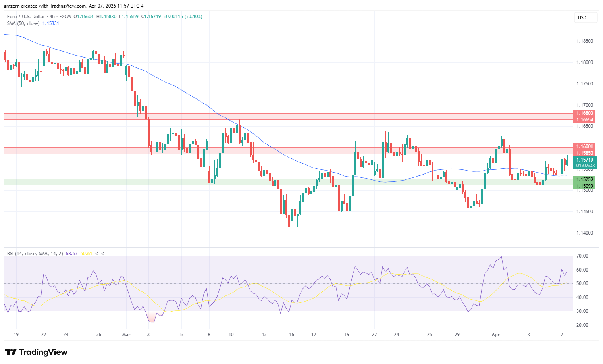The width and height of the screenshot is (603, 364).
Task: Select the red resistance zone near 1.16001
Action: tap(289, 150)
